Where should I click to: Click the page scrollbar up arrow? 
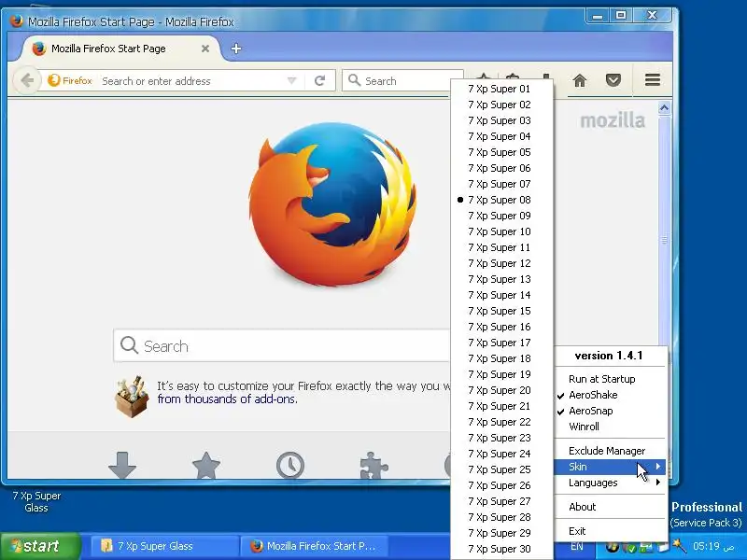click(x=664, y=107)
